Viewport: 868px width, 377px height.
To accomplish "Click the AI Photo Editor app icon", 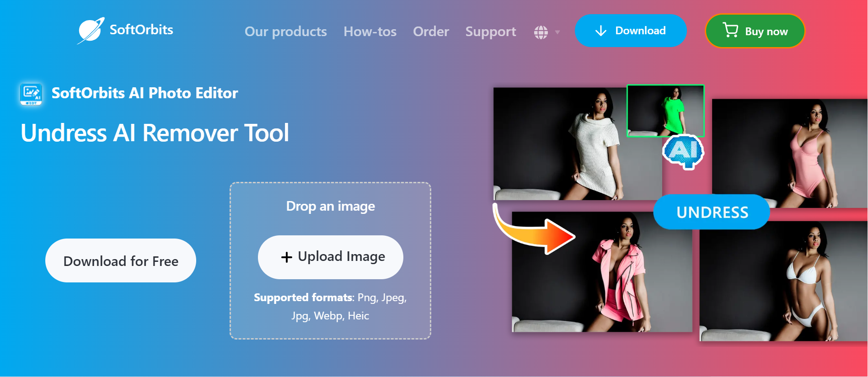I will click(x=31, y=94).
